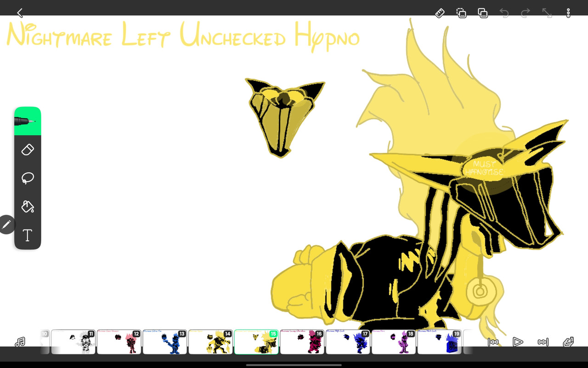Viewport: 588px width, 368px height.
Task: Expand canvas to fullscreen view
Action: (x=547, y=13)
